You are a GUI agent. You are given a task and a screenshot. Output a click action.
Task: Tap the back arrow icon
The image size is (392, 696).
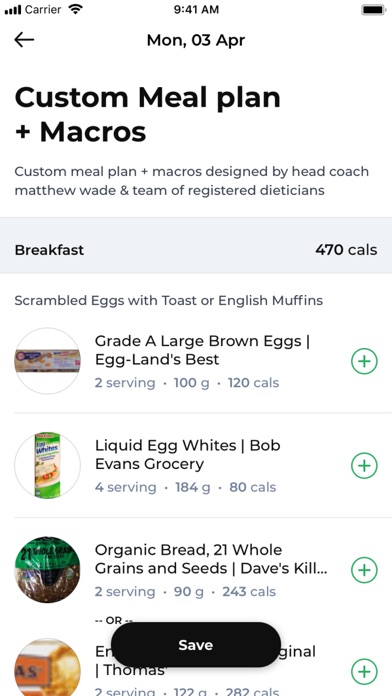tap(24, 40)
